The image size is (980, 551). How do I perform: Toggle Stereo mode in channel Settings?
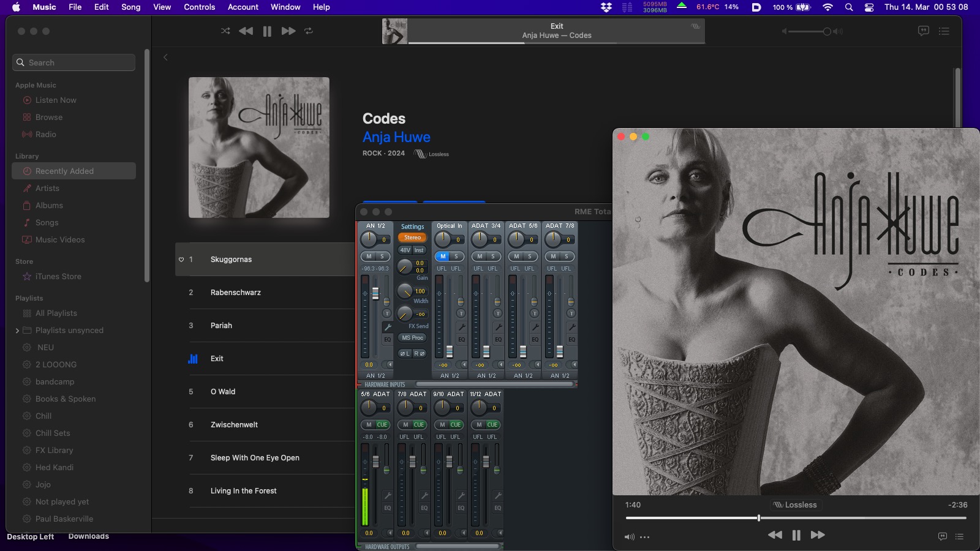[x=412, y=238]
